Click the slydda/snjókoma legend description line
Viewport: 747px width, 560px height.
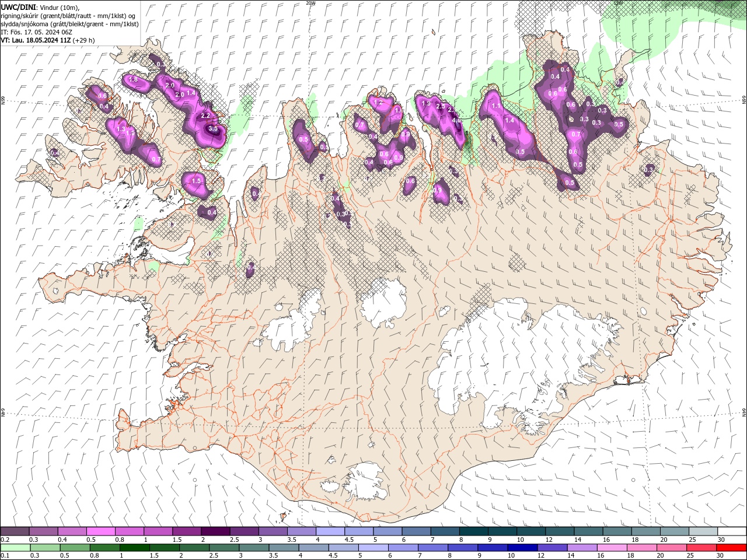(69, 24)
